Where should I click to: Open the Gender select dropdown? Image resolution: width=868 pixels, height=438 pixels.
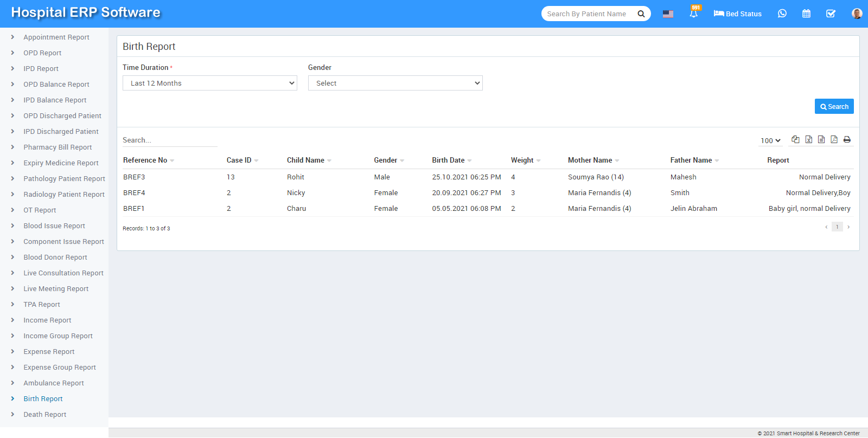[x=395, y=83]
